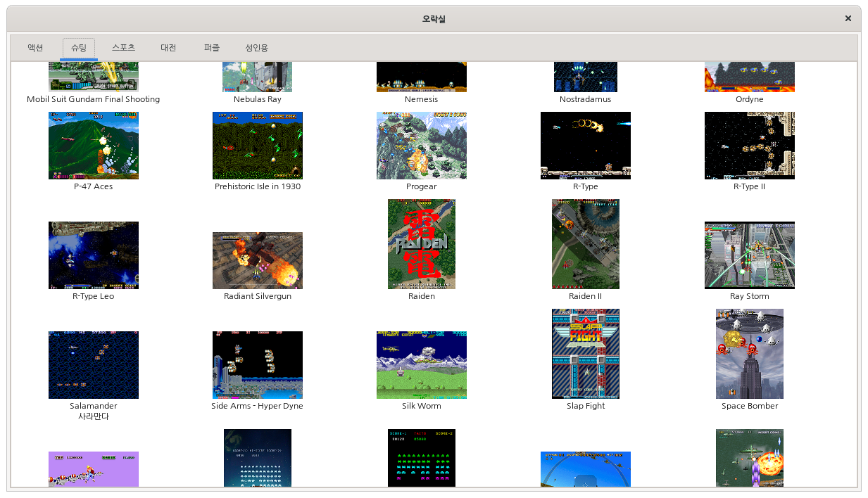Select the Space Bomber thumbnail
Screen dimensions: 868x498
point(750,354)
